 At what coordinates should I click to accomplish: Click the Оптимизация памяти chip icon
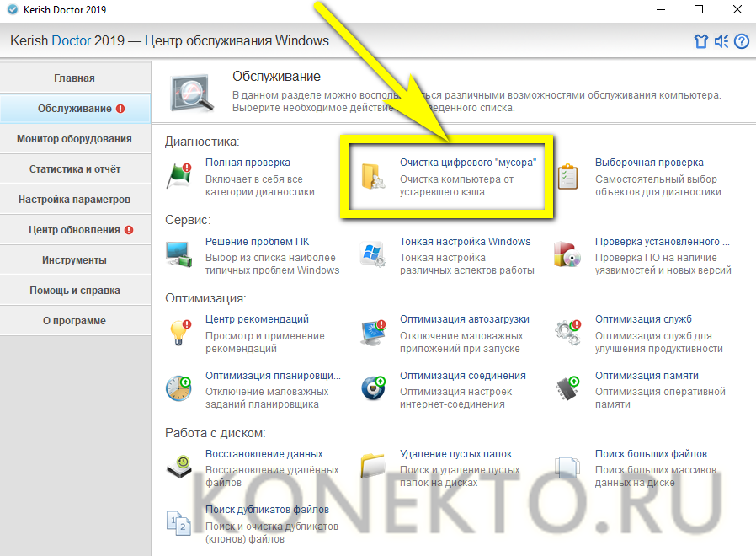568,389
